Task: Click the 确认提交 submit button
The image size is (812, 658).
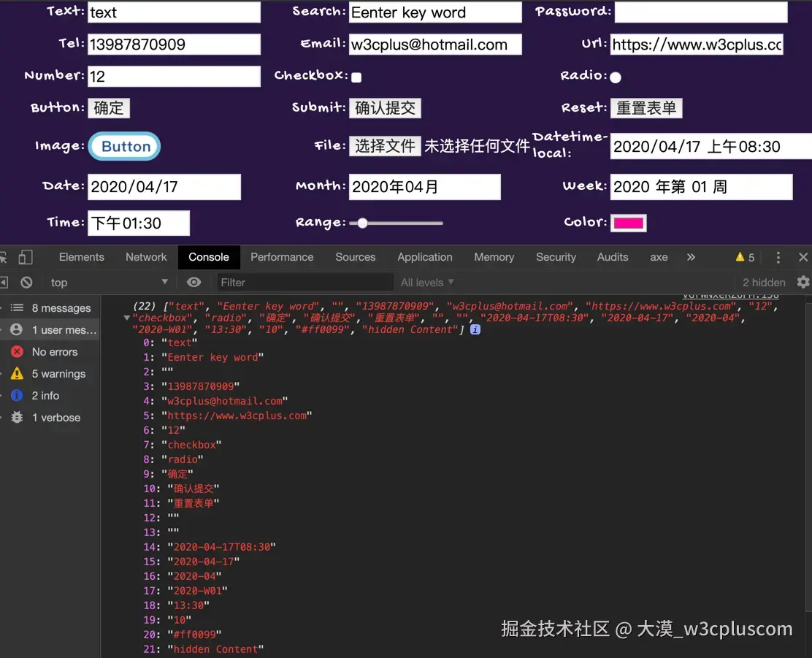Action: tap(385, 108)
